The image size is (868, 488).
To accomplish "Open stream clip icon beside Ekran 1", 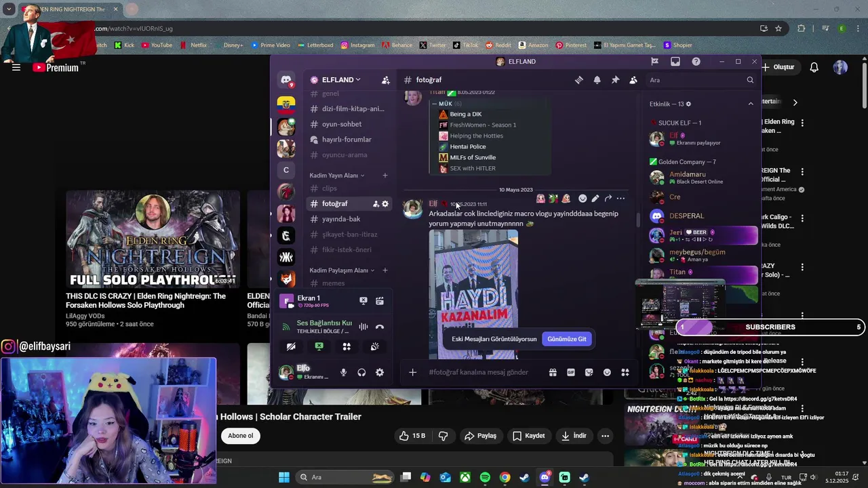I will (380, 301).
